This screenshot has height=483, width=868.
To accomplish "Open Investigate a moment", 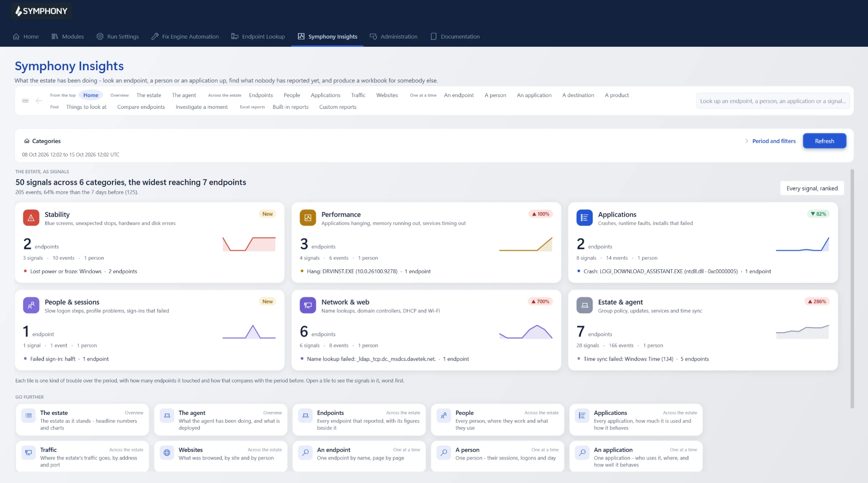I will click(201, 107).
